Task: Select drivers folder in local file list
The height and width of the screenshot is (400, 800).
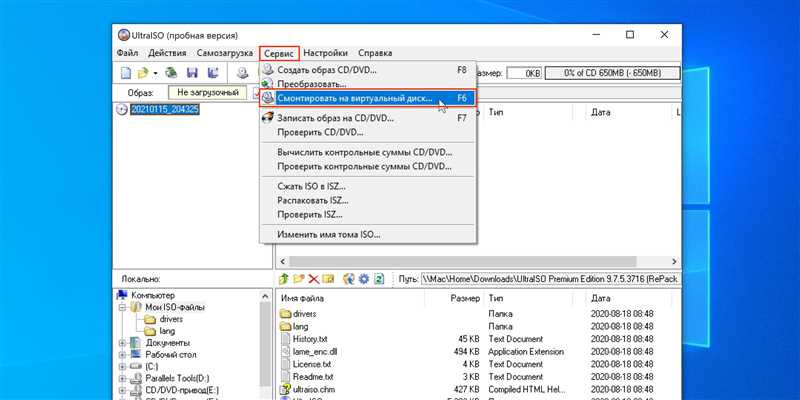Action: (305, 314)
